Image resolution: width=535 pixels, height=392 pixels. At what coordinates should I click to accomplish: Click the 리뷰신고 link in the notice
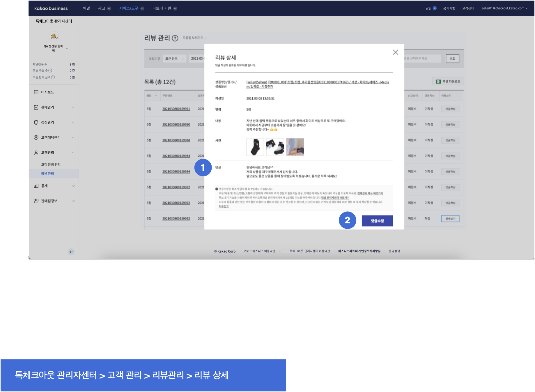pyautogui.click(x=224, y=206)
